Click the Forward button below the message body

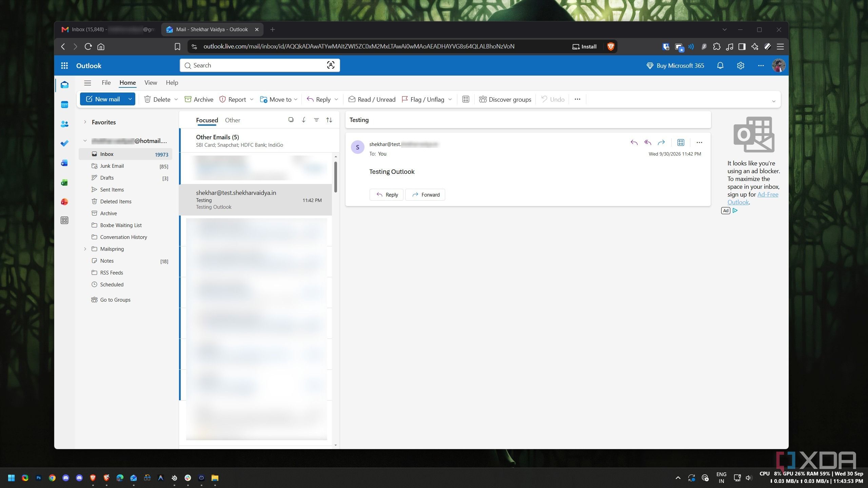click(425, 195)
